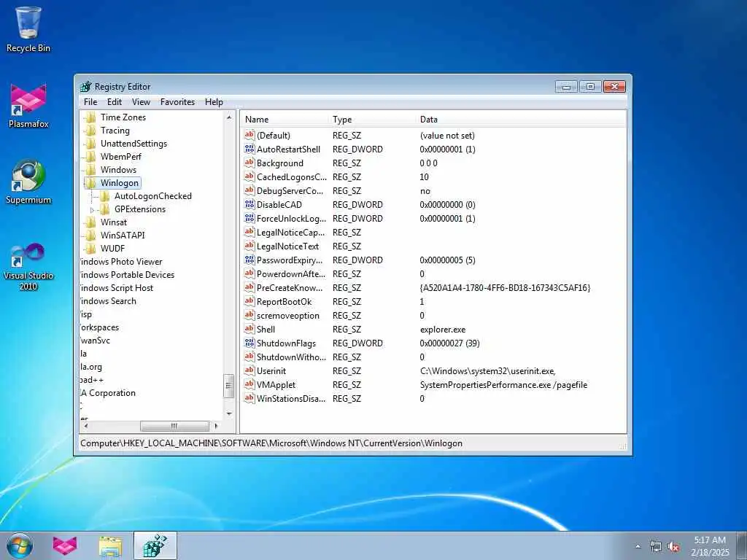Click explorer.exe data of Shell
This screenshot has height=560, width=747.
pos(443,330)
